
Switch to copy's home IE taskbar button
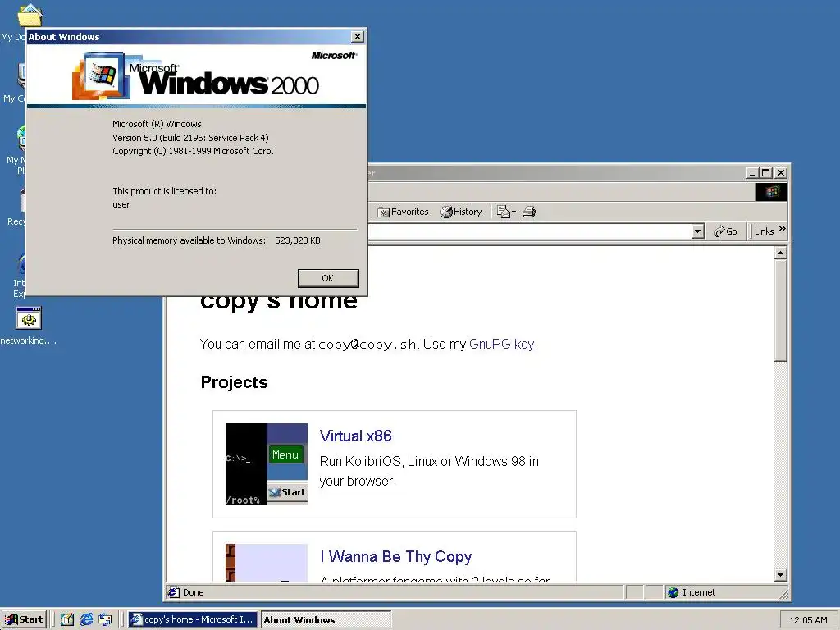point(193,619)
